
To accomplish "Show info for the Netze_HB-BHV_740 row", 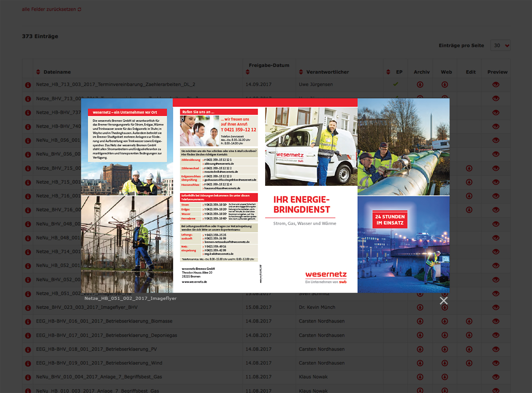I will tap(27, 126).
